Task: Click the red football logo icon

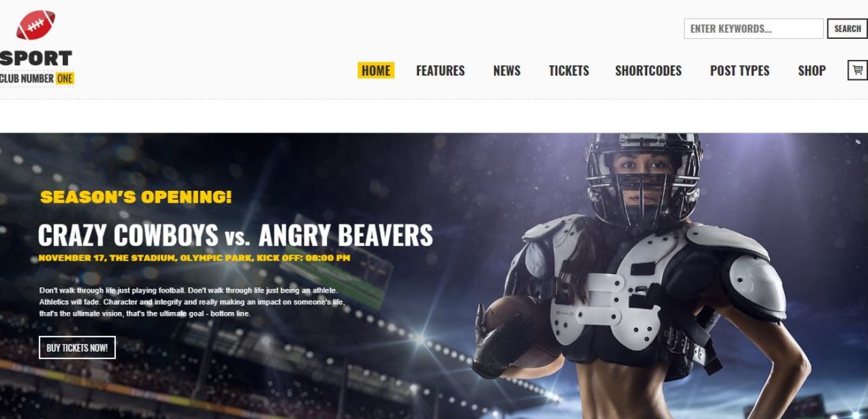Action: pyautogui.click(x=35, y=25)
